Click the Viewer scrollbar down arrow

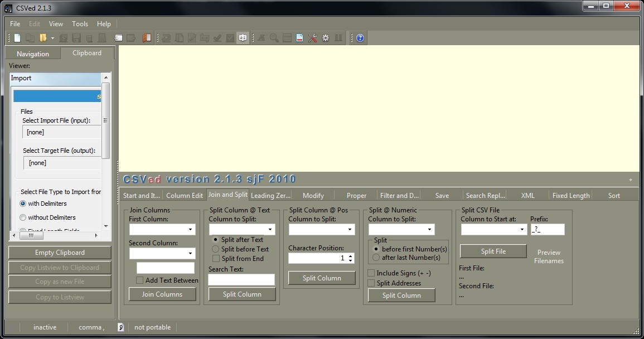point(106,226)
